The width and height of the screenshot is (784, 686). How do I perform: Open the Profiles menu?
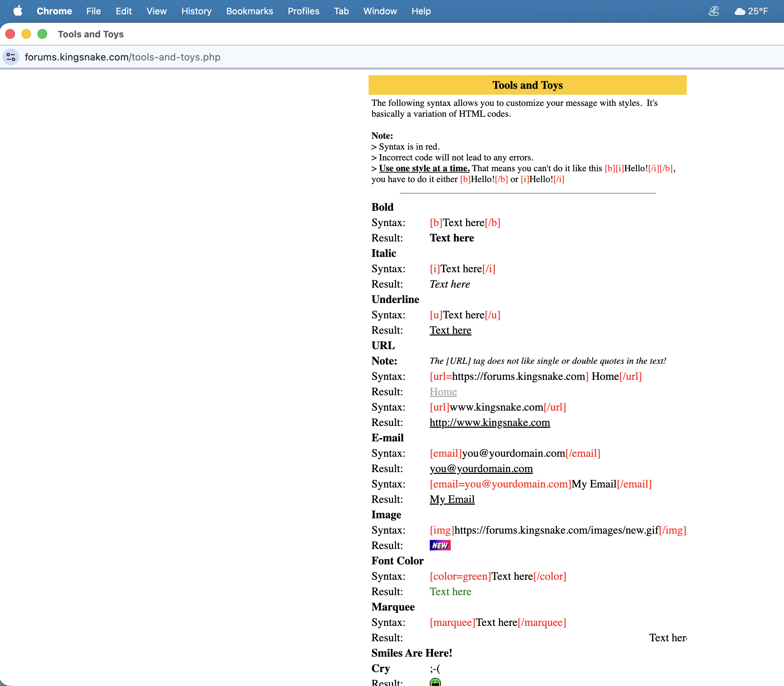pyautogui.click(x=303, y=11)
